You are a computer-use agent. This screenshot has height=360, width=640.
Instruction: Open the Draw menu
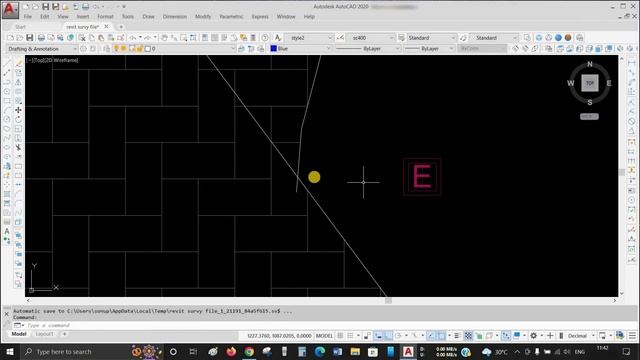coord(148,17)
